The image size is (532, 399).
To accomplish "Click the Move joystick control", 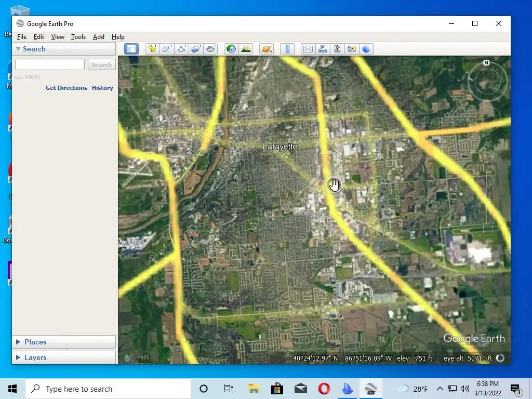I will point(487,118).
